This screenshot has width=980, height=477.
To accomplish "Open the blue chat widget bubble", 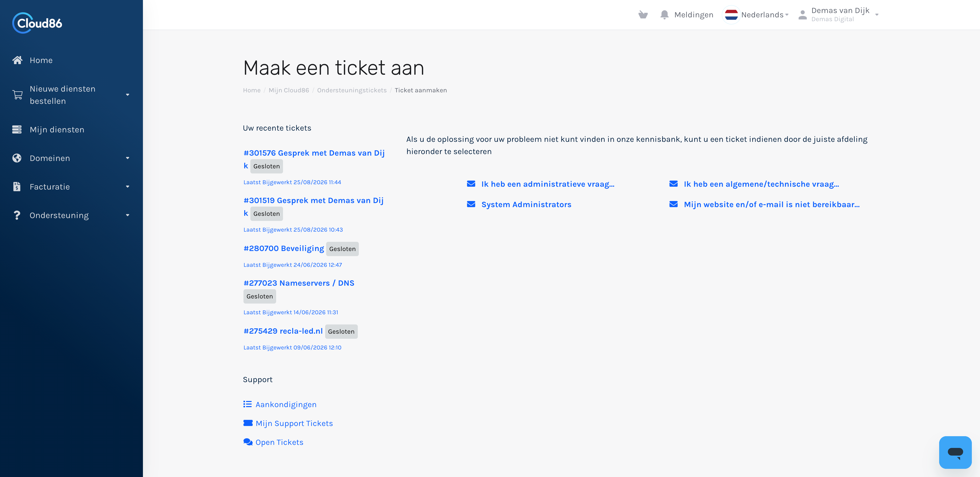I will point(955,452).
